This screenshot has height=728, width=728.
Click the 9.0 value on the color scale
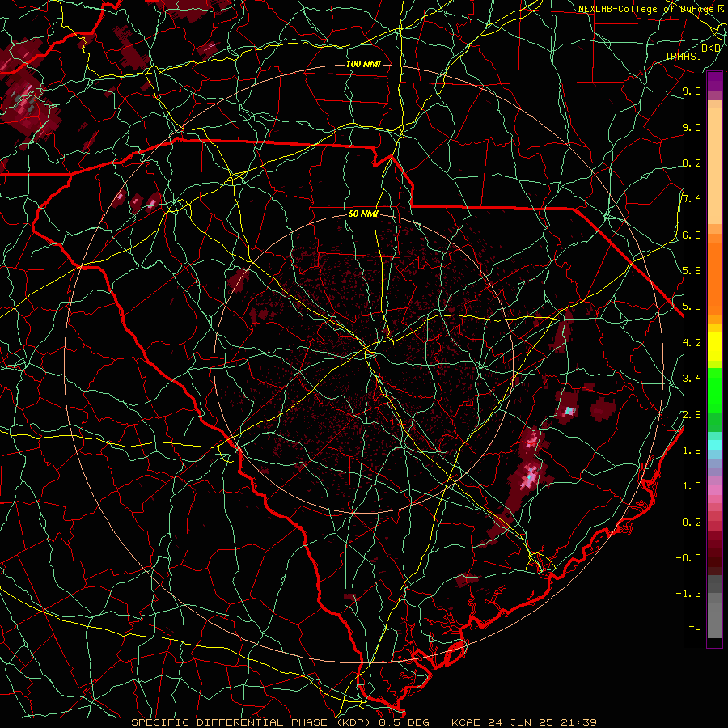tap(692, 127)
